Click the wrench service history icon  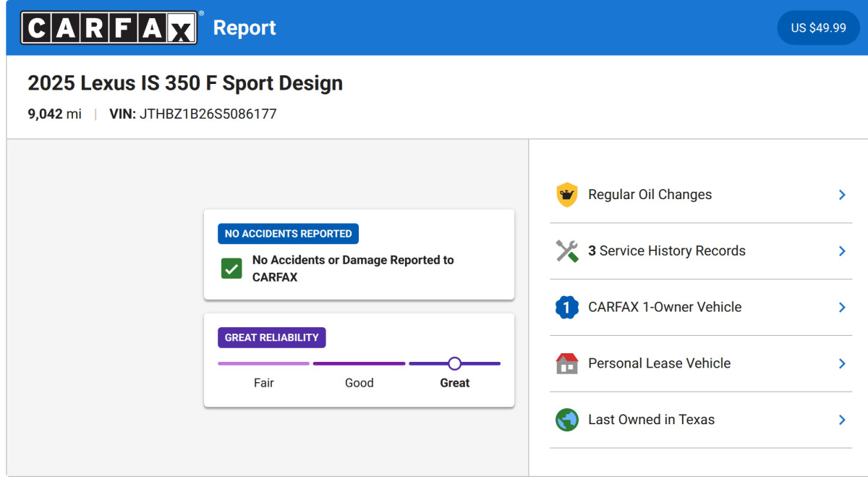coord(567,251)
